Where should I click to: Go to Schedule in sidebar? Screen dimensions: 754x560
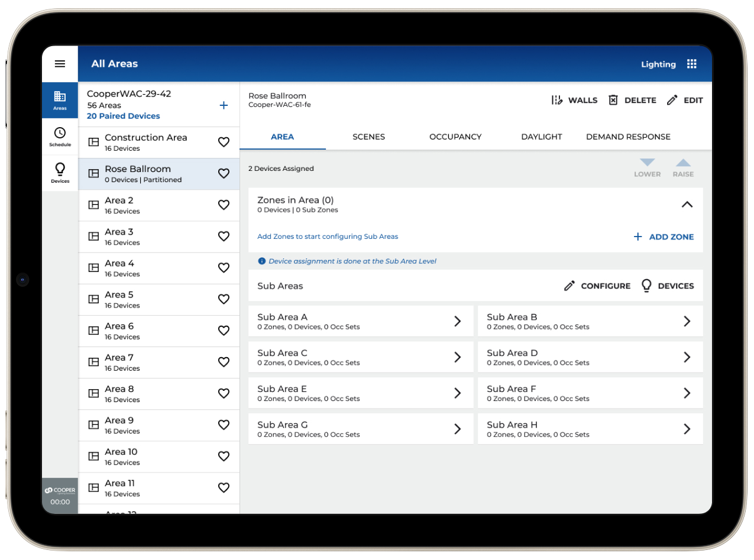pos(60,137)
